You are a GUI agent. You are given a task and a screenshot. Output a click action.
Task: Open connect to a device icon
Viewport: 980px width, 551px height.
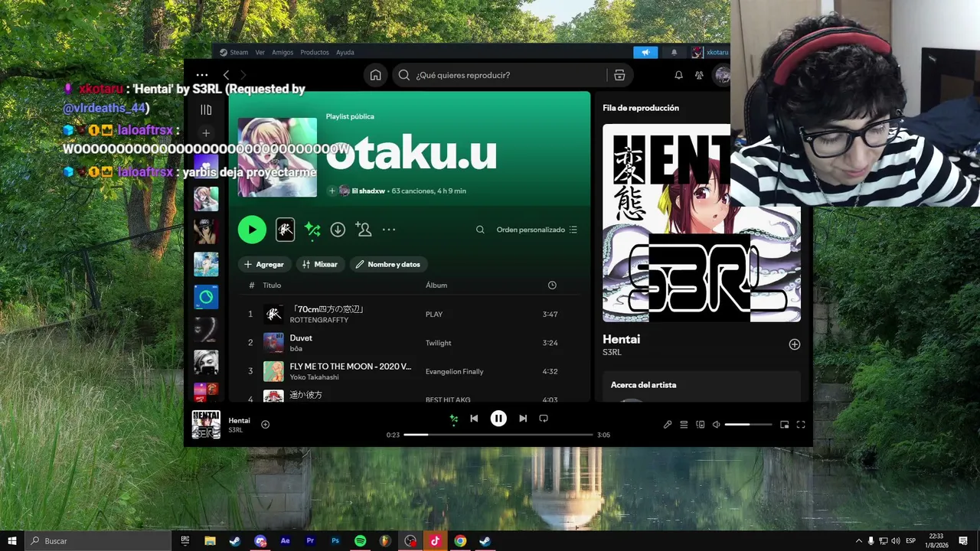pos(701,425)
